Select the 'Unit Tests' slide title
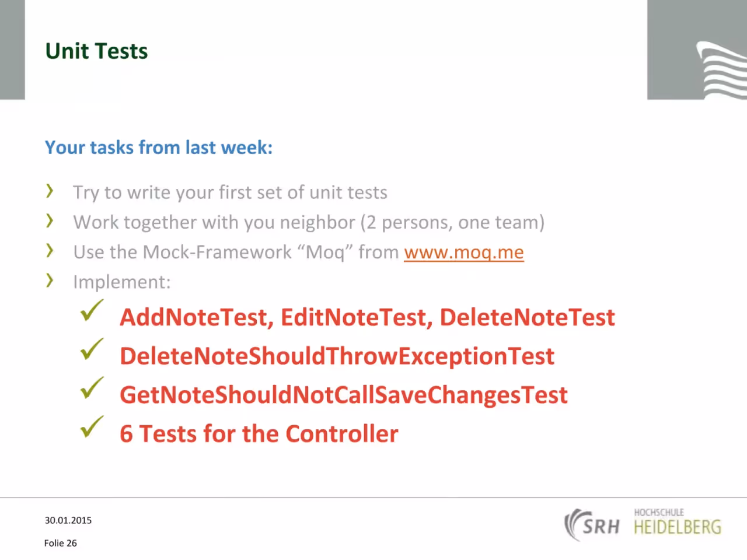Image resolution: width=747 pixels, height=560 pixels. [x=96, y=51]
